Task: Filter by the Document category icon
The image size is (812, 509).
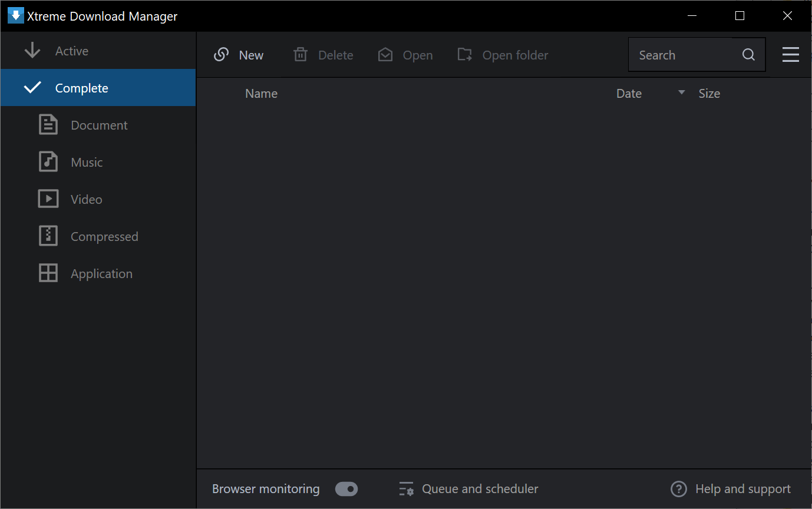Action: tap(48, 125)
